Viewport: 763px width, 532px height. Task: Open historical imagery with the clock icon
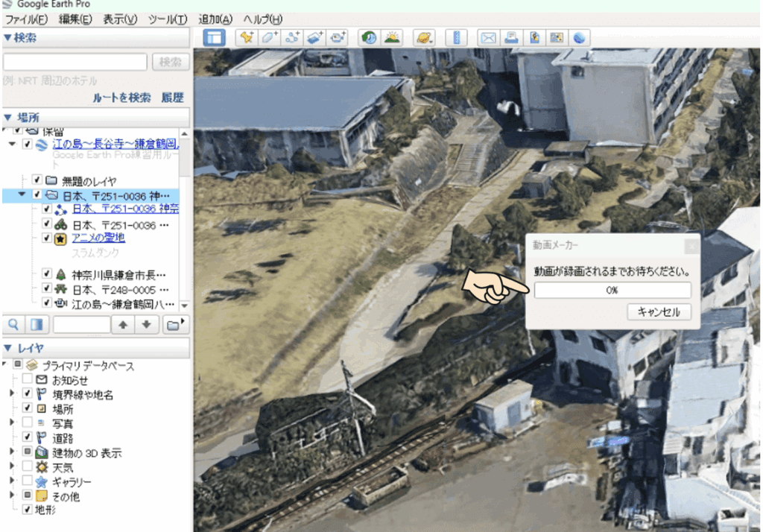pos(368,37)
